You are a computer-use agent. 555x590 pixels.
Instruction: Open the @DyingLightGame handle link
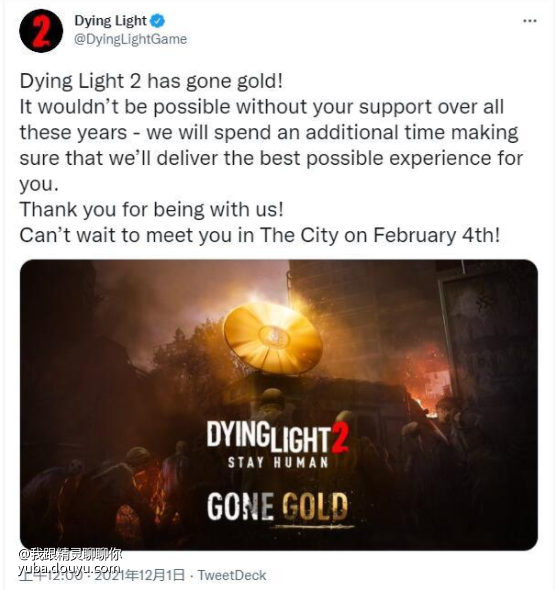(x=130, y=39)
